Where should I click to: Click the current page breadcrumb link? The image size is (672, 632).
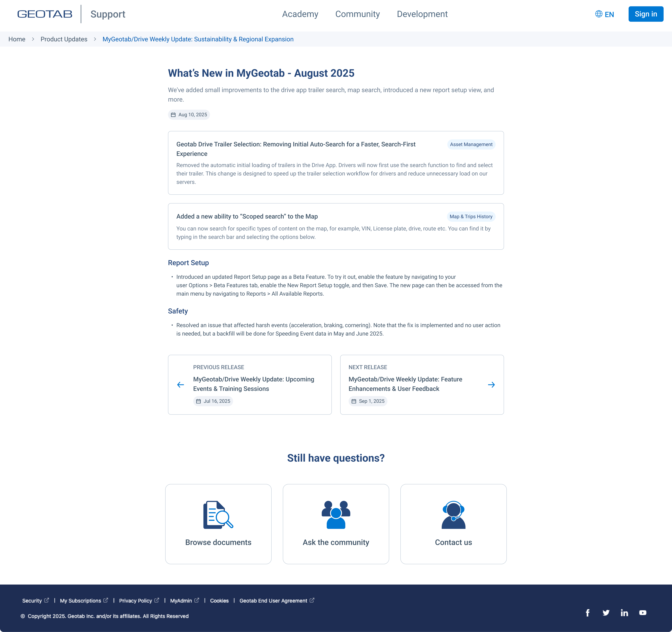coord(198,39)
